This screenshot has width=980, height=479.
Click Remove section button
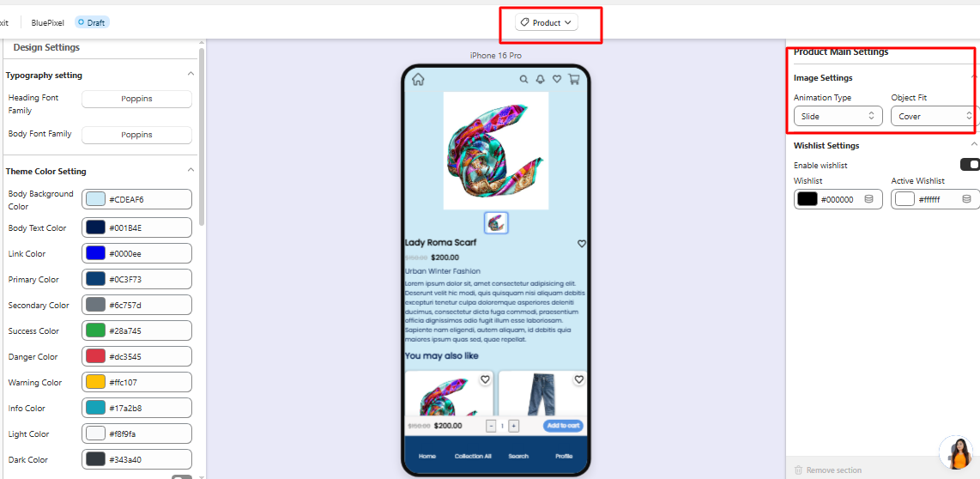click(828, 470)
